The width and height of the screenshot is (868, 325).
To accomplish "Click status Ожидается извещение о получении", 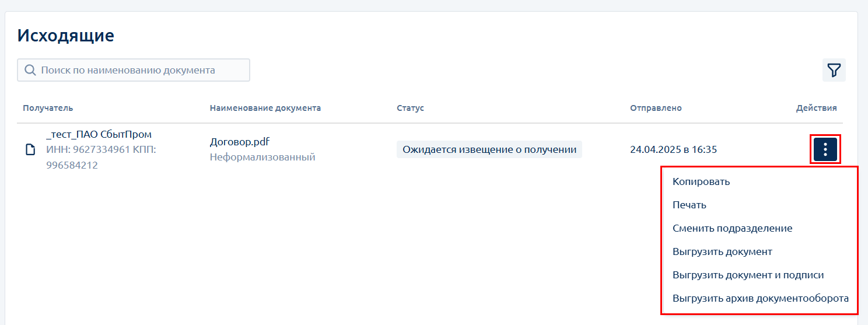I will pyautogui.click(x=489, y=149).
